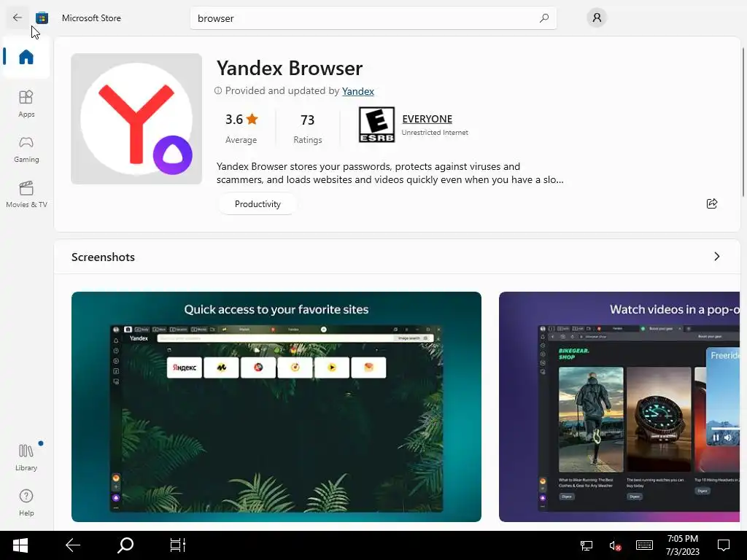The width and height of the screenshot is (747, 560).
Task: Open the touch keyboard tray icon
Action: [644, 545]
